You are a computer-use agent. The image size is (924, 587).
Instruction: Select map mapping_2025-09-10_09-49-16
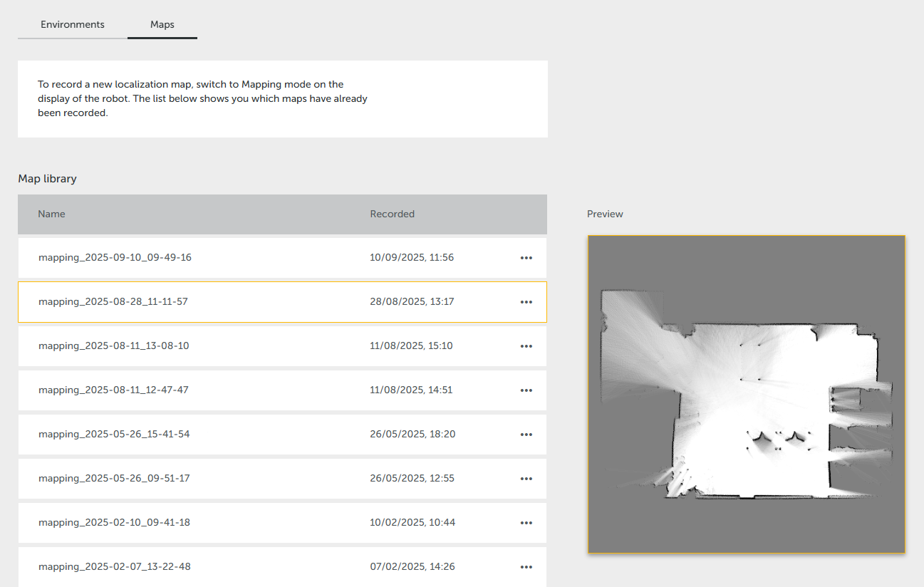click(x=282, y=258)
